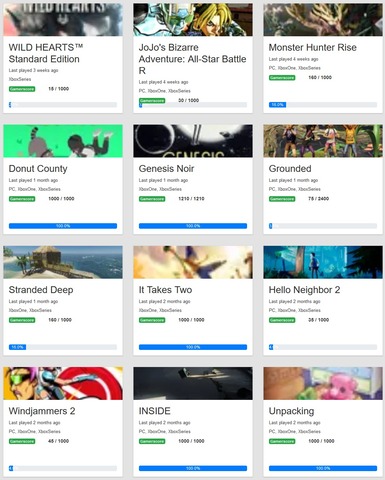Click the '75 / 2400' score on Grounded

point(319,199)
